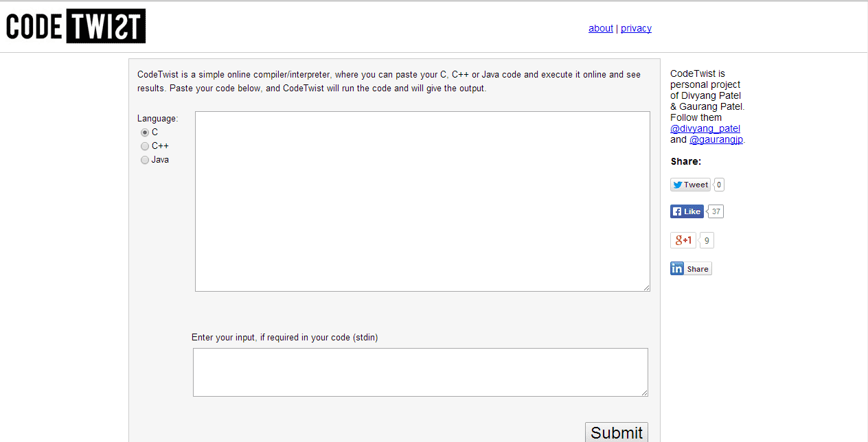The image size is (868, 442).
Task: Select the C++ language radio button
Action: coord(145,146)
